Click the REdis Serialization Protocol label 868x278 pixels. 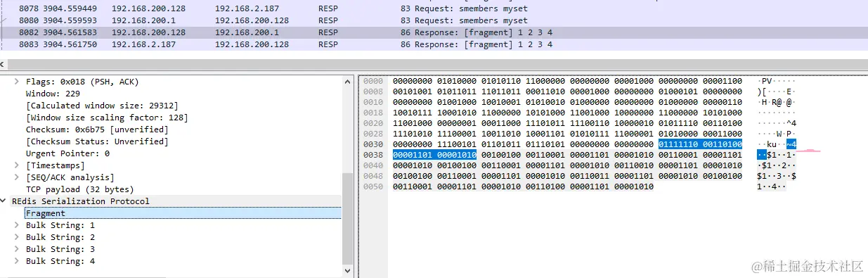pos(81,201)
